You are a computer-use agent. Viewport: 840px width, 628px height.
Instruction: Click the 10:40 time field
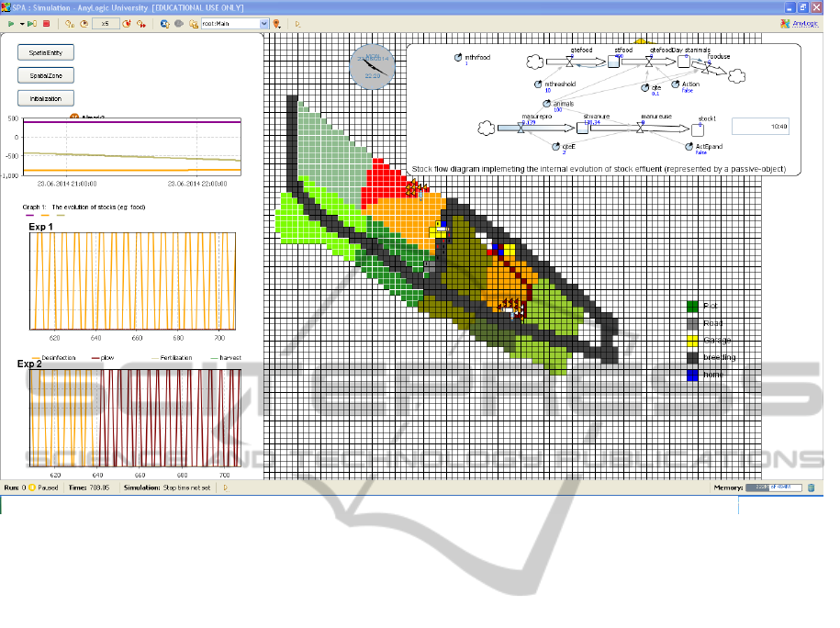(760, 127)
